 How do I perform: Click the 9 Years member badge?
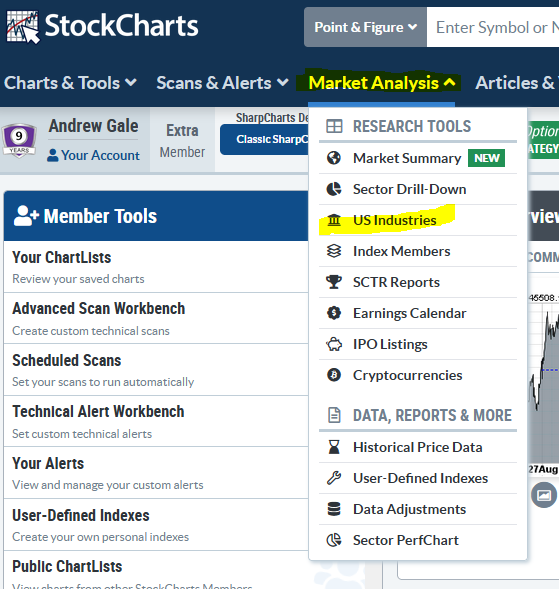click(x=19, y=140)
